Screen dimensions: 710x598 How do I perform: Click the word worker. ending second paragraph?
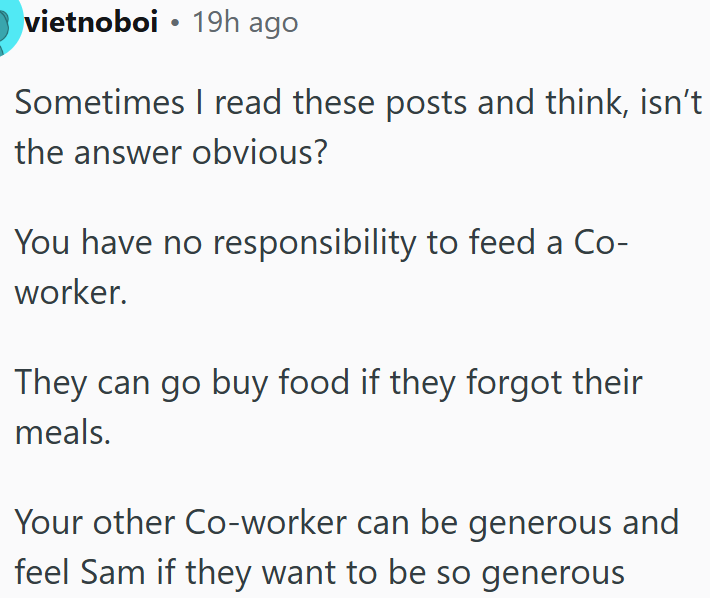pyautogui.click(x=71, y=293)
